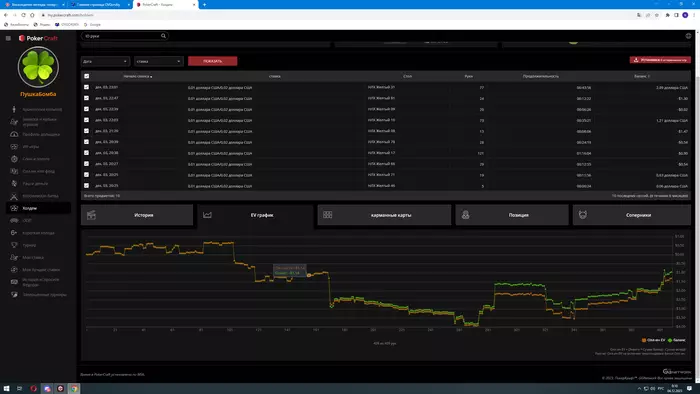Viewport: 700px width, 394px height.
Task: Click the Продолжительность column header
Action: tap(541, 76)
